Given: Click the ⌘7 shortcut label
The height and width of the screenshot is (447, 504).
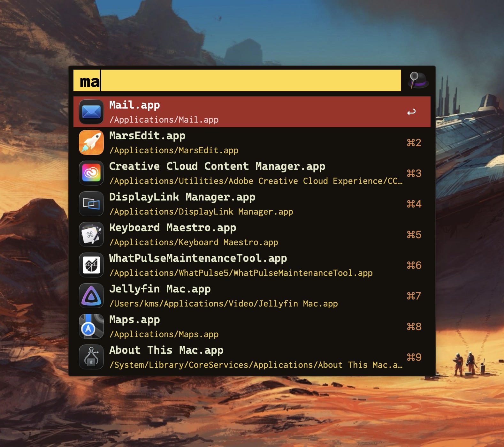Looking at the screenshot, I should (x=414, y=296).
